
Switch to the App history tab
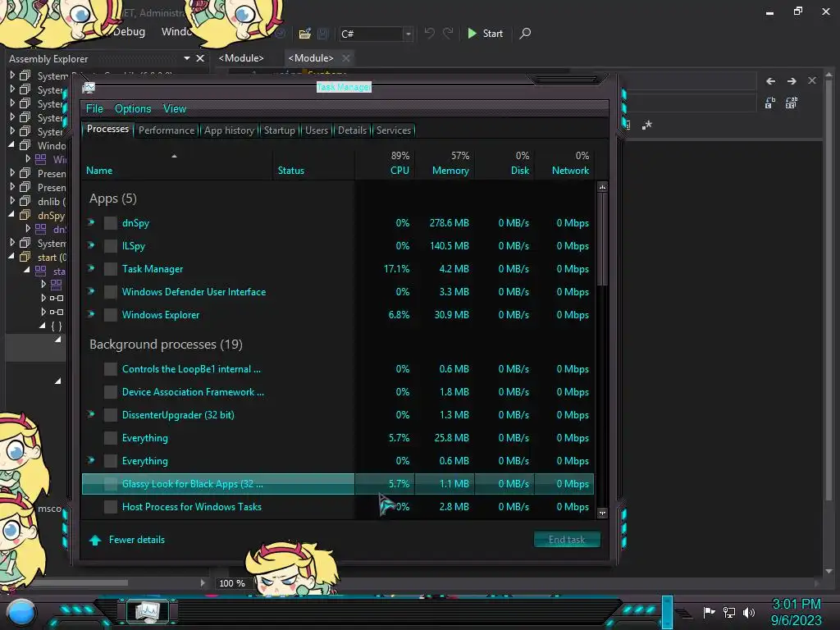[230, 130]
